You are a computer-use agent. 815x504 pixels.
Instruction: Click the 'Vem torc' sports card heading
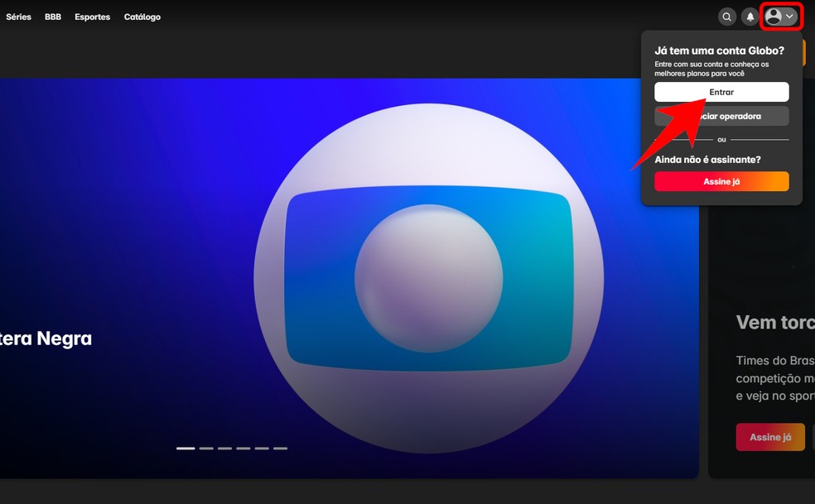pos(775,323)
